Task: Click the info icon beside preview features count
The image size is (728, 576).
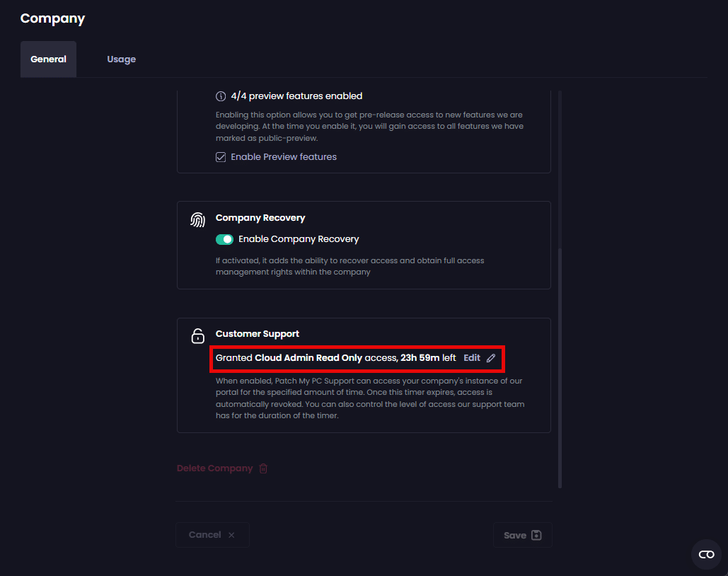Action: [x=221, y=96]
